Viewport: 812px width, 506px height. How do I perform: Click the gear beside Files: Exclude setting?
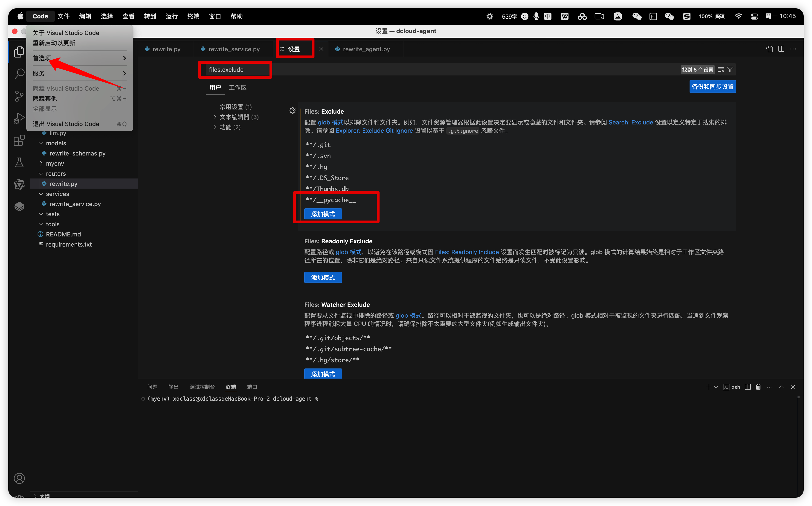[292, 110]
